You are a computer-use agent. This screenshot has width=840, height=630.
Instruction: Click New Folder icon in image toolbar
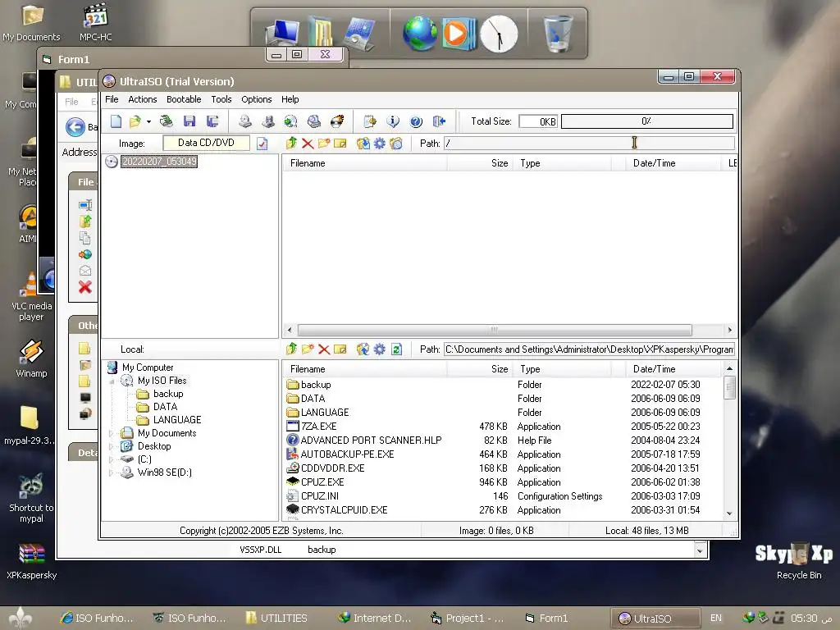(x=323, y=143)
